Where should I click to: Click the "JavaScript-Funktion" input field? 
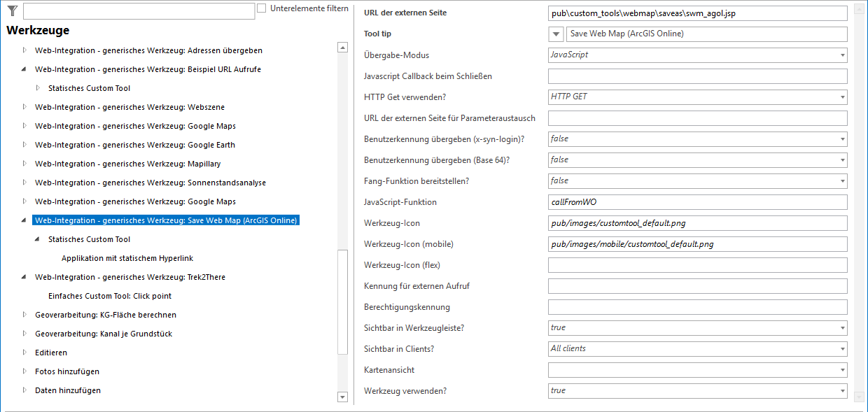696,201
